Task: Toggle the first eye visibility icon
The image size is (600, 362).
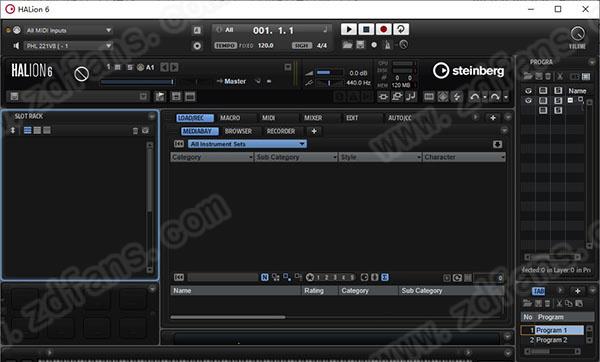Action: pyautogui.click(x=528, y=91)
